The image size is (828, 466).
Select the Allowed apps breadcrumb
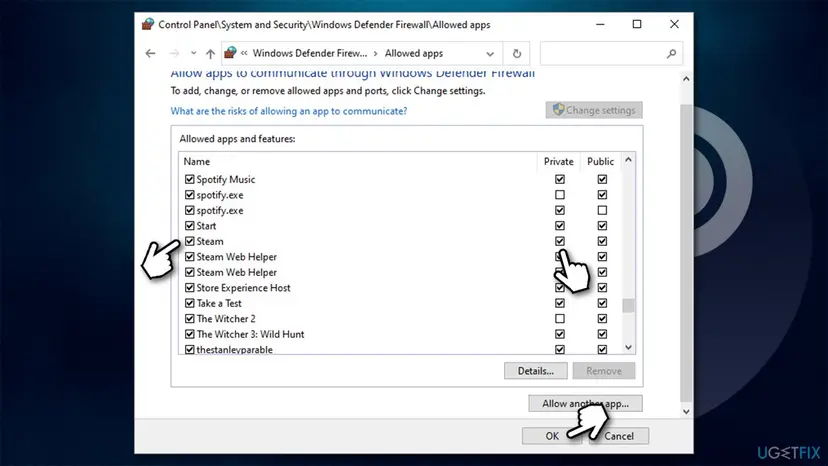[x=413, y=53]
